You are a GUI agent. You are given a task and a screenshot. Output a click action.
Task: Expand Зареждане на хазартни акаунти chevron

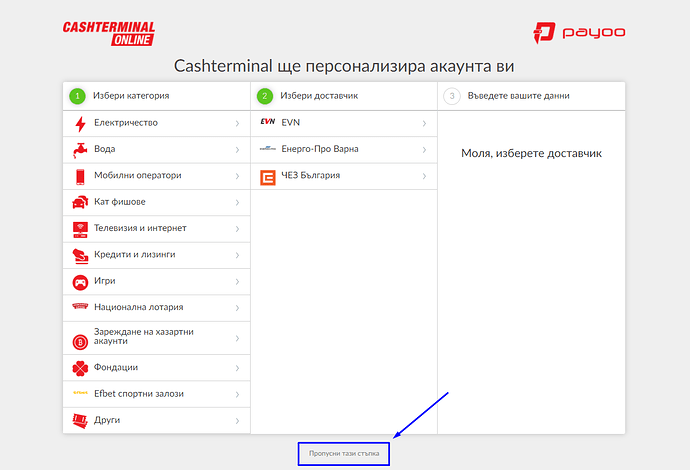pyautogui.click(x=237, y=338)
